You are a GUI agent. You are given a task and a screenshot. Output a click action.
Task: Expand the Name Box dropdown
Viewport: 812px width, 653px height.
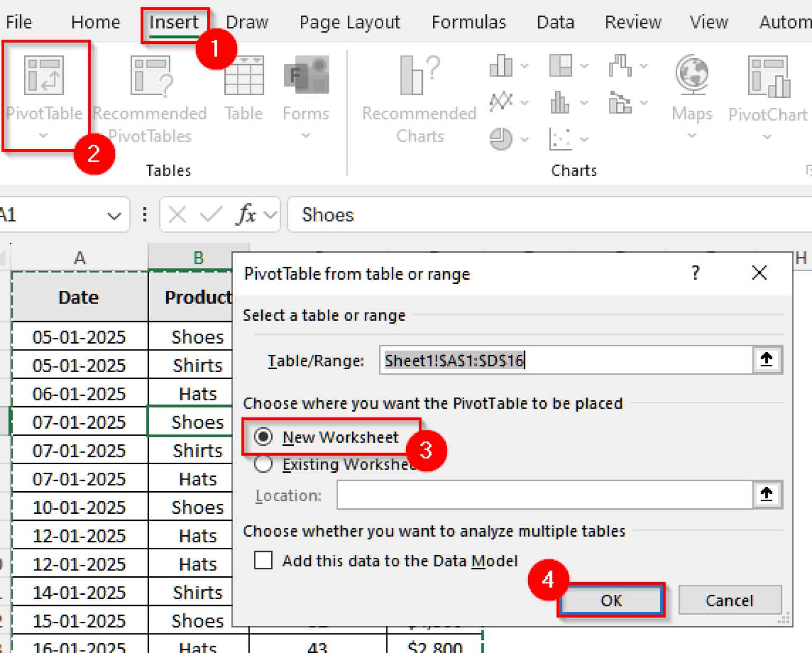click(113, 215)
